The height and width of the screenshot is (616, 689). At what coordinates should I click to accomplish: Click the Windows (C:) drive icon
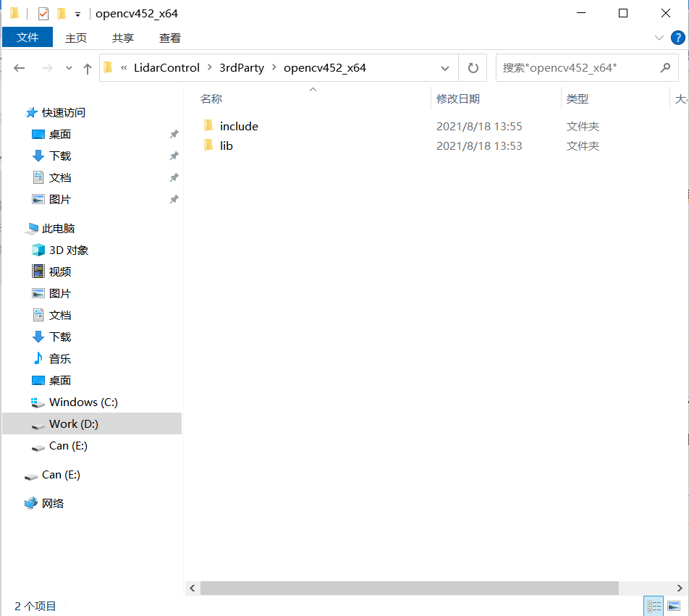tap(38, 402)
